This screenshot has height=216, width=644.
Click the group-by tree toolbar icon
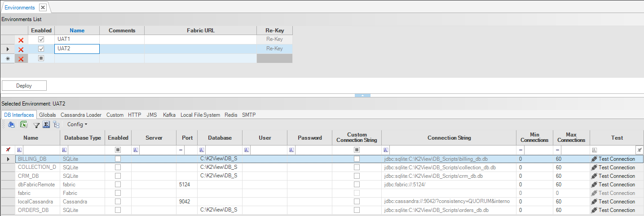pyautogui.click(x=56, y=125)
